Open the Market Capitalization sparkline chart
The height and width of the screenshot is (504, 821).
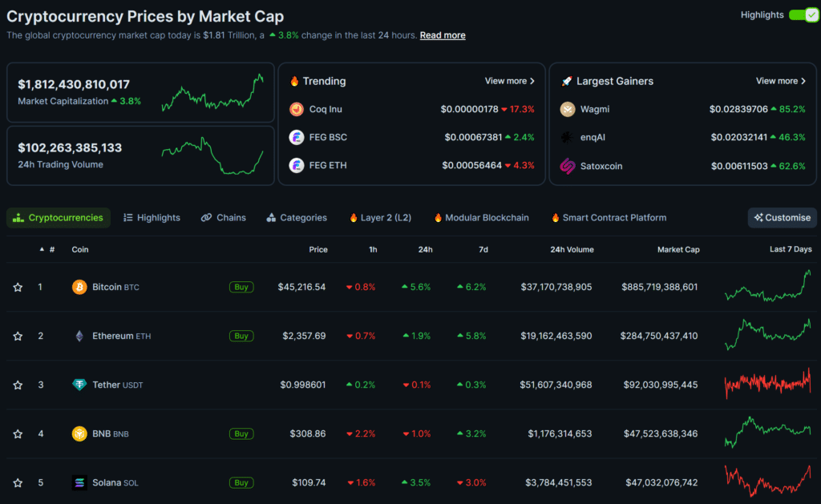click(212, 93)
